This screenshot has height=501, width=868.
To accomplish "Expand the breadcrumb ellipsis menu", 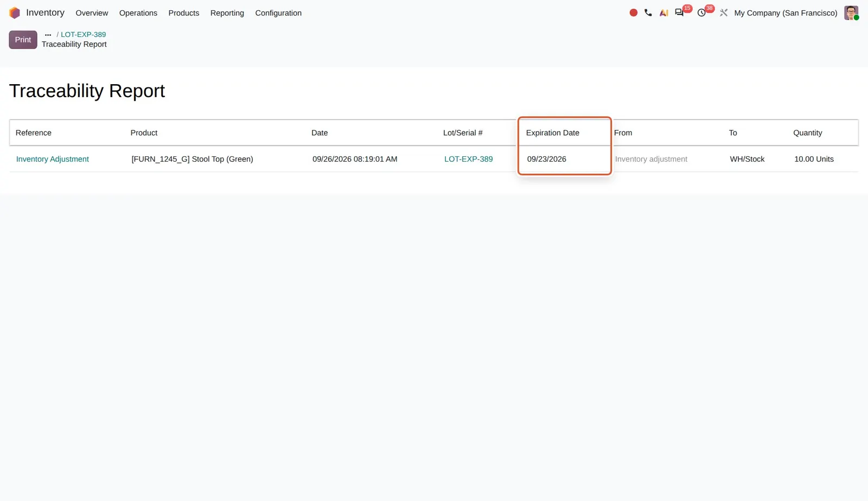I will [48, 34].
